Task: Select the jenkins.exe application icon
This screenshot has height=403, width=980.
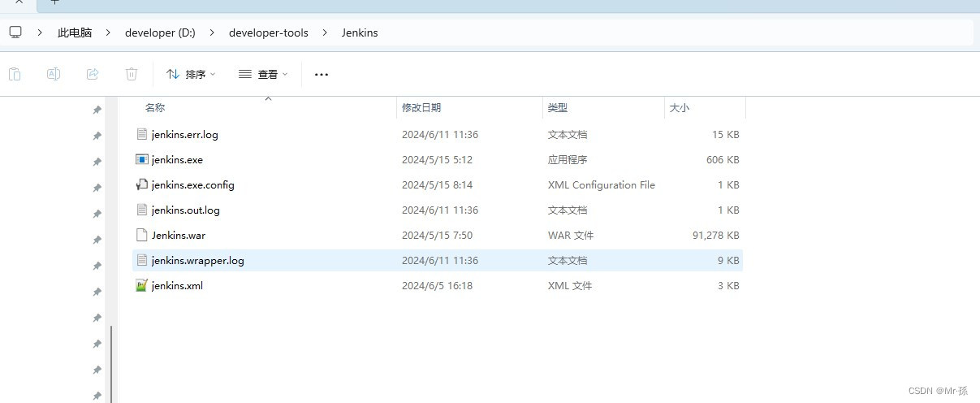Action: pos(142,159)
